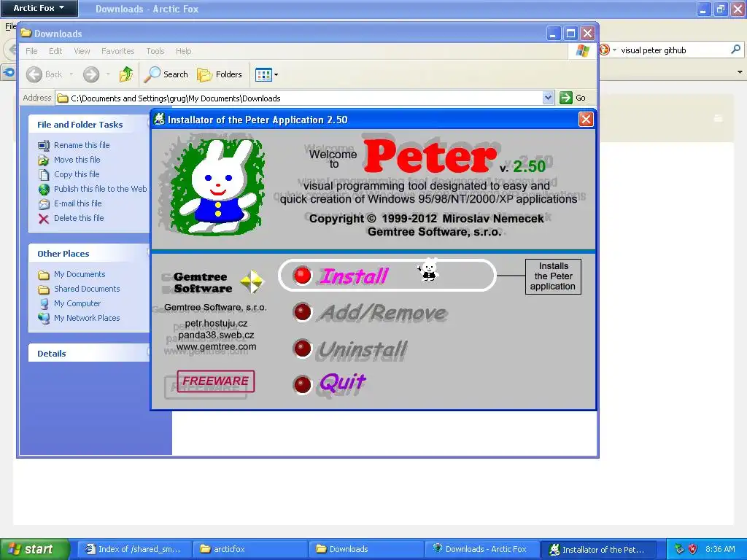Screen dimensions: 747x560
Task: Open the Views dropdown button
Action: [266, 74]
